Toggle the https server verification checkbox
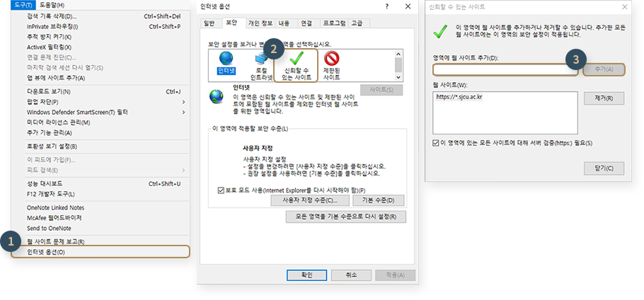Image resolution: width=644 pixels, height=300 pixels. pyautogui.click(x=437, y=143)
